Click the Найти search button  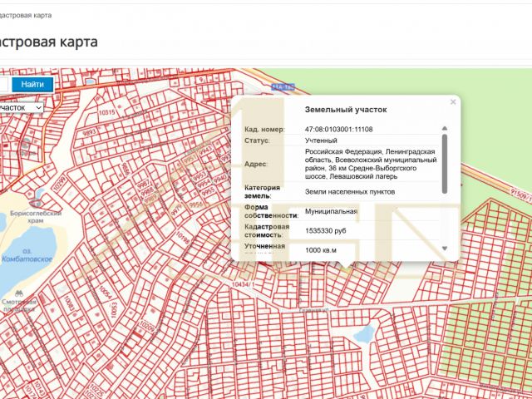(32, 85)
